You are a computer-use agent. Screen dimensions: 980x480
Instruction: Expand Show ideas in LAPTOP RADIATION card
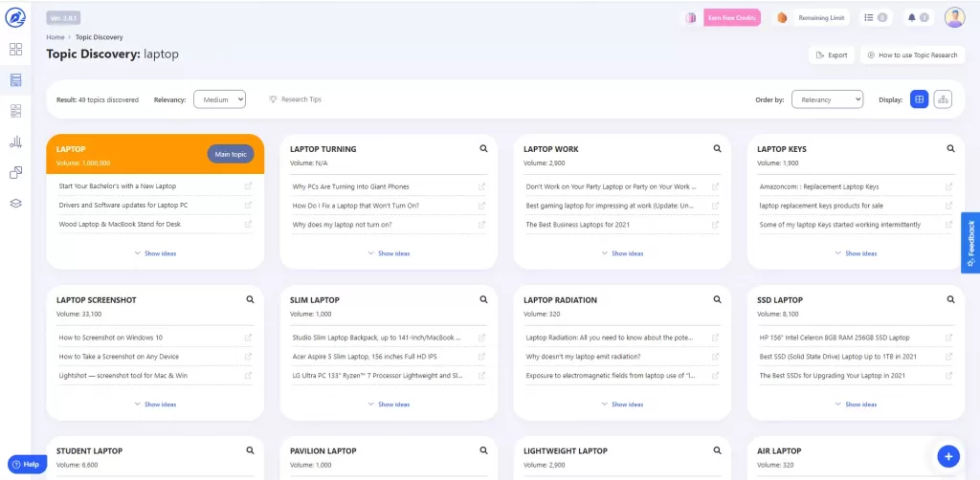[x=622, y=404]
